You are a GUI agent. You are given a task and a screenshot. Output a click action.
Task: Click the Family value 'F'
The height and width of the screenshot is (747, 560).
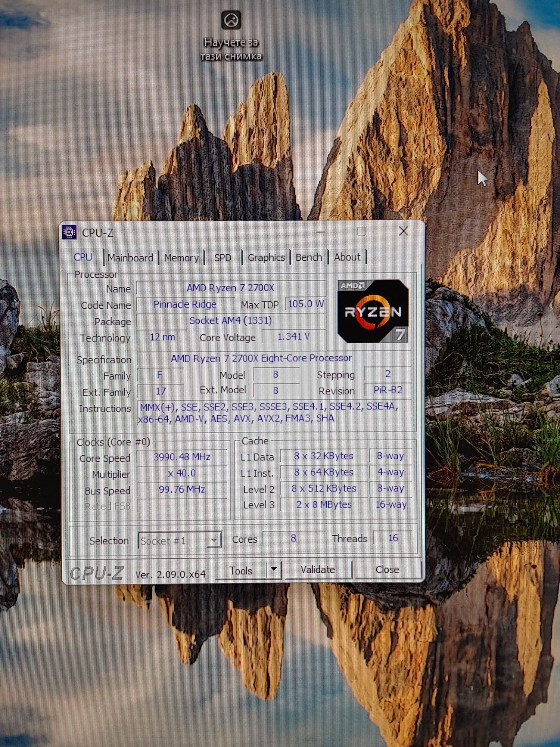tap(160, 375)
